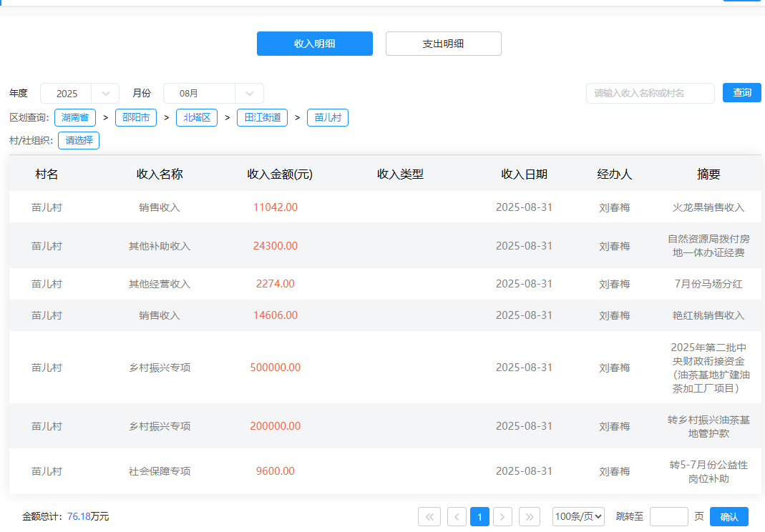Jump to the last page arrow

(x=529, y=516)
